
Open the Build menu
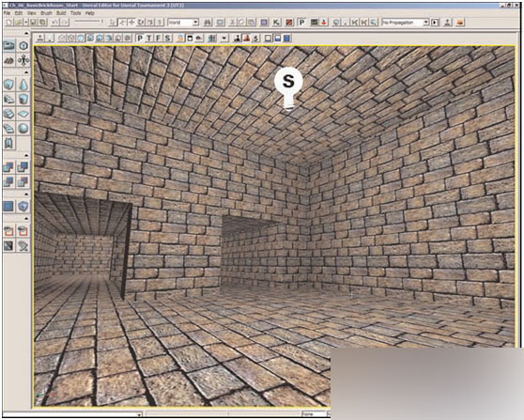point(61,13)
